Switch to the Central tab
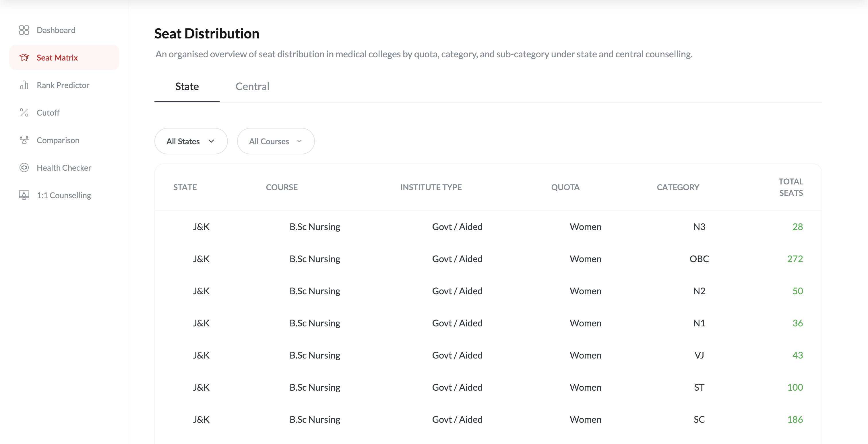The image size is (868, 444). point(252,87)
